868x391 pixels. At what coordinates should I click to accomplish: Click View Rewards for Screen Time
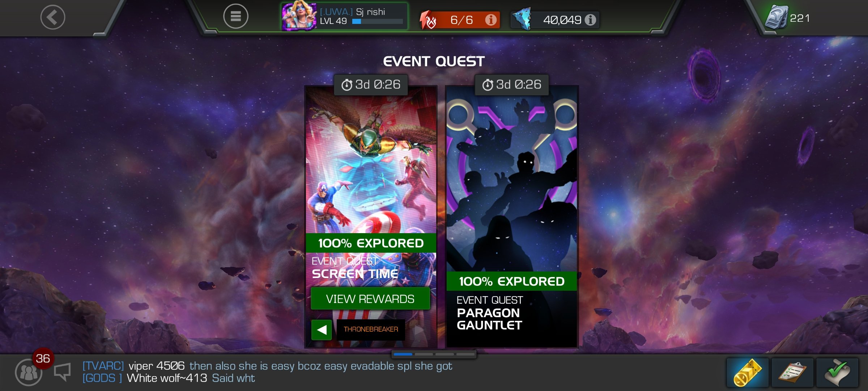(370, 299)
